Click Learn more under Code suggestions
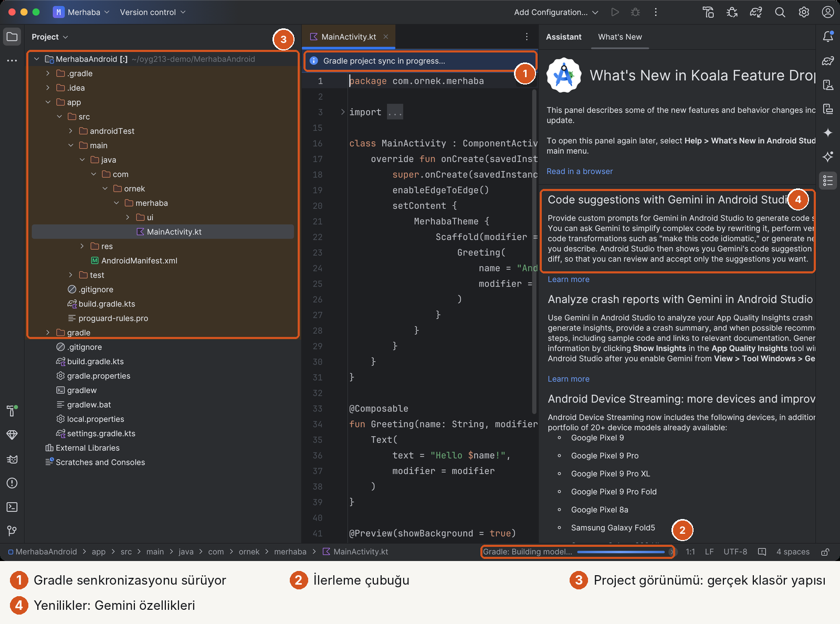The height and width of the screenshot is (624, 840). [x=569, y=279]
